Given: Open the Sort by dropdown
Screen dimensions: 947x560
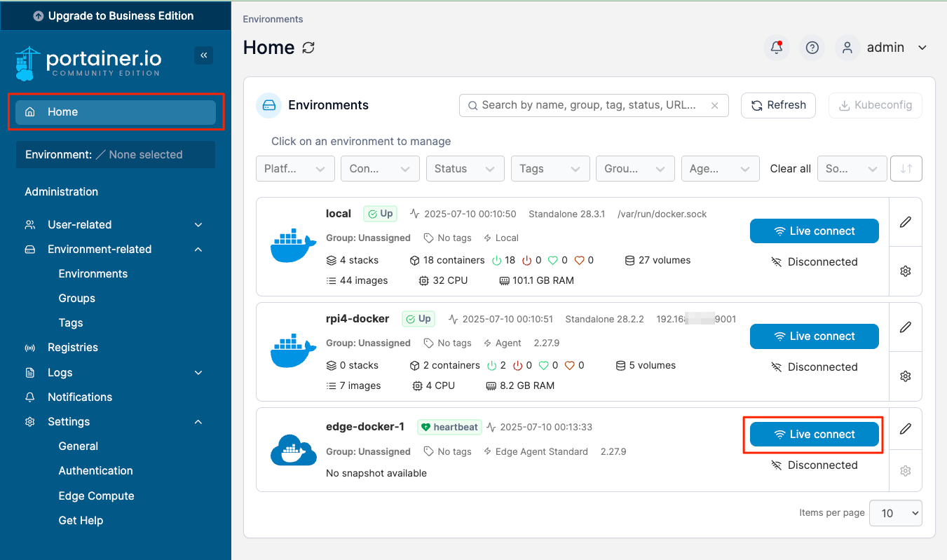Looking at the screenshot, I should click(x=851, y=169).
